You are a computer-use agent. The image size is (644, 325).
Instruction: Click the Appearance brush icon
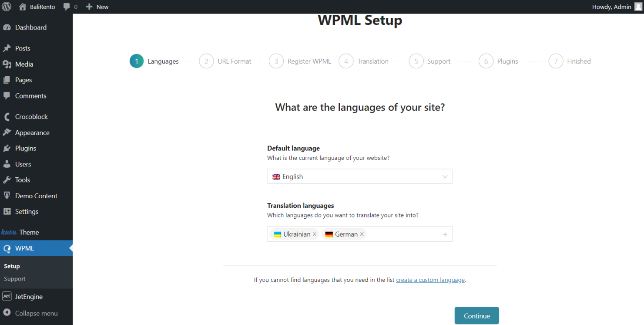7,132
